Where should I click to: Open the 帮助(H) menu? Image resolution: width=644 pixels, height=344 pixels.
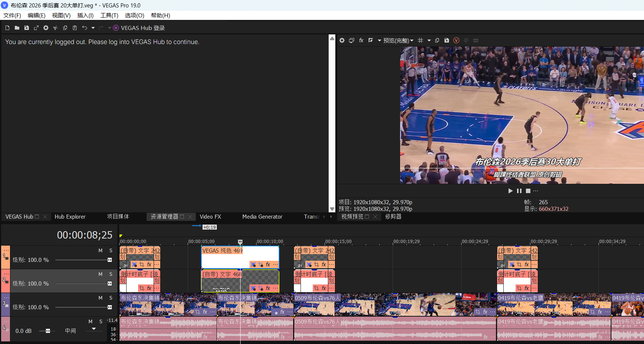click(161, 15)
